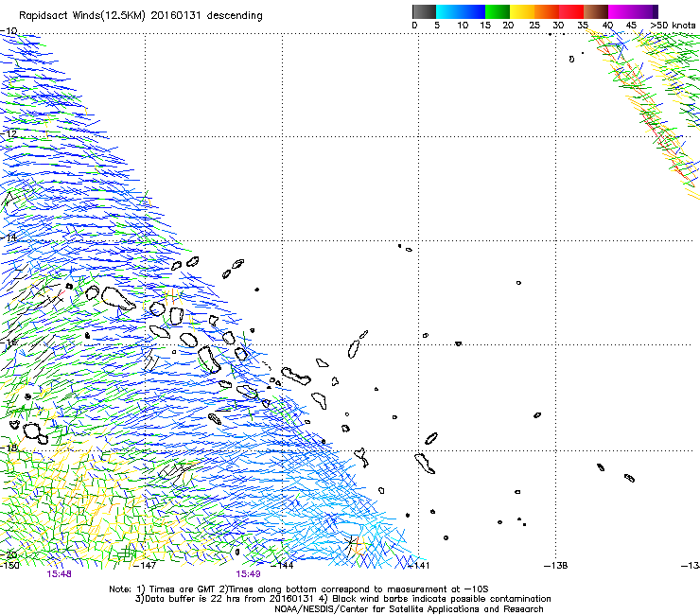Click the '-14' latitude axis label
700x615 pixels.
point(9,237)
